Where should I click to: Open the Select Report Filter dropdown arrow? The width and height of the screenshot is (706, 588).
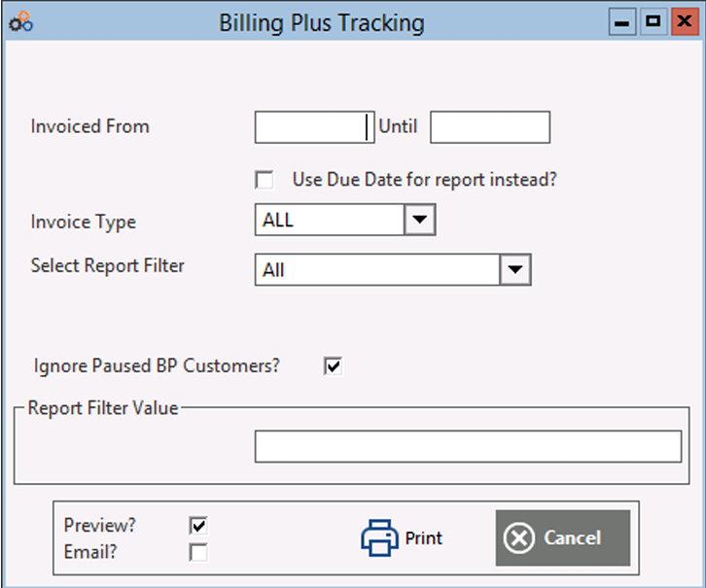(x=515, y=269)
